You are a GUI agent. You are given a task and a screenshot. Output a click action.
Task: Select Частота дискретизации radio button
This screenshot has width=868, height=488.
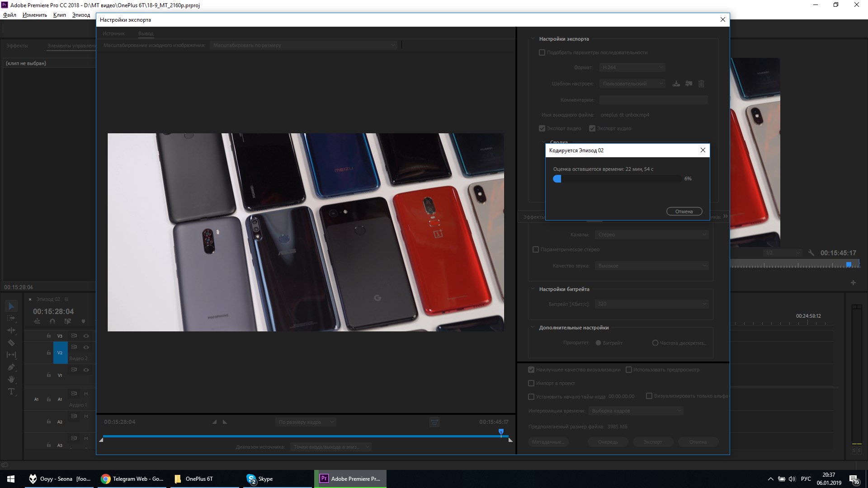[655, 343]
